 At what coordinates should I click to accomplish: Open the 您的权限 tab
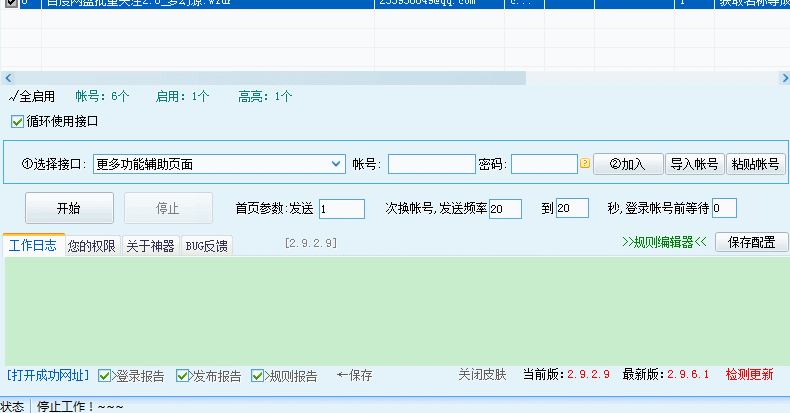(92, 245)
